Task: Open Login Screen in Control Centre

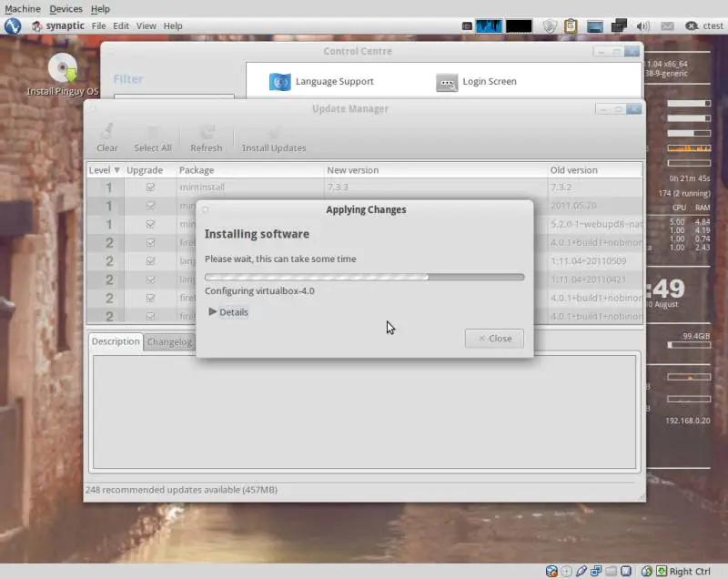Action: (x=476, y=82)
